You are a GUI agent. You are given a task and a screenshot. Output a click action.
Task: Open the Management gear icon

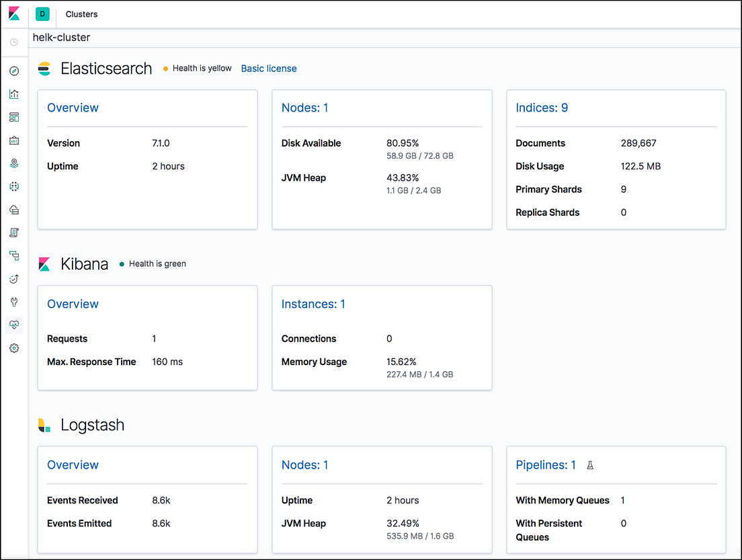click(x=13, y=348)
